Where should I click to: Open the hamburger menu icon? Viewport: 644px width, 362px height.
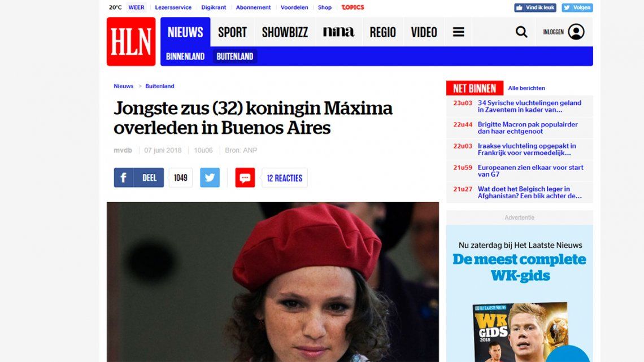point(458,32)
